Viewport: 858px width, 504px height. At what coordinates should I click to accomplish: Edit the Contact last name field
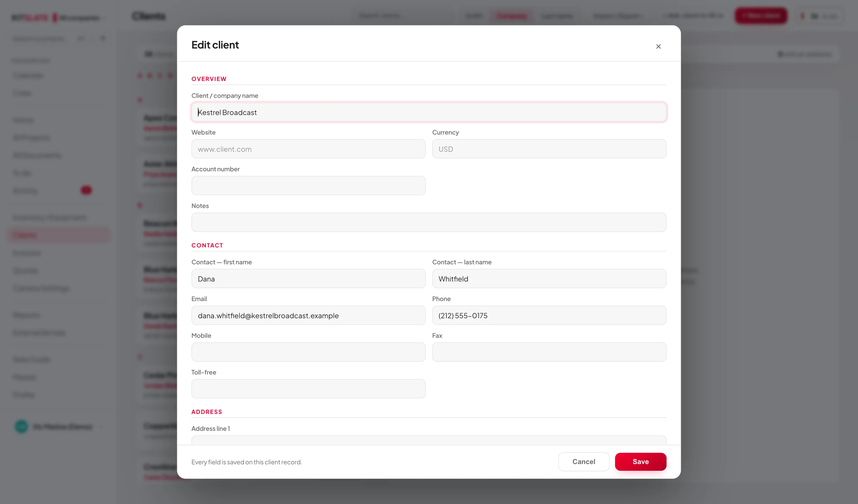point(549,279)
